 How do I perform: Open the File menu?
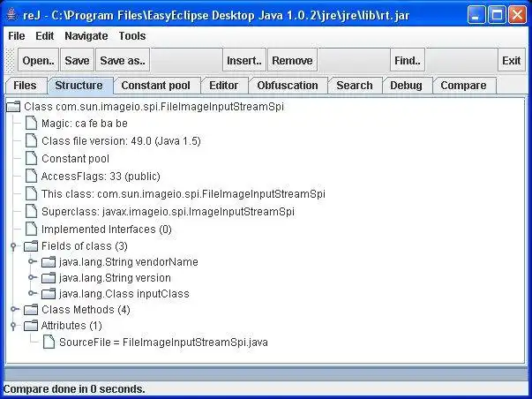pyautogui.click(x=17, y=35)
